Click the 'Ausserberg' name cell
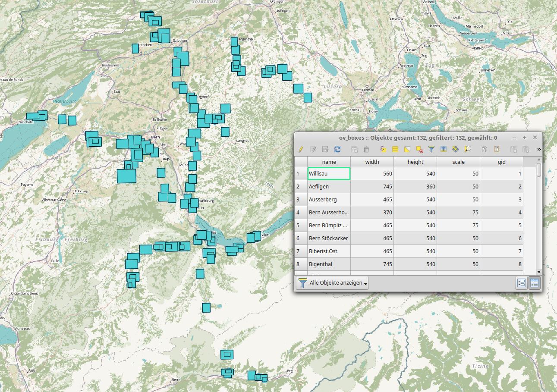This screenshot has width=557, height=392. point(329,200)
